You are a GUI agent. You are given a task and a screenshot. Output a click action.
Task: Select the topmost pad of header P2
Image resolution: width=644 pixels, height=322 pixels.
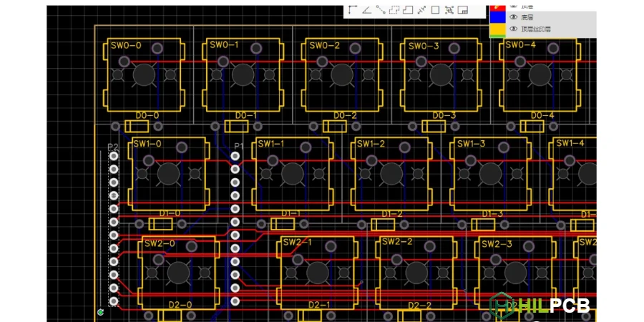[x=114, y=156]
